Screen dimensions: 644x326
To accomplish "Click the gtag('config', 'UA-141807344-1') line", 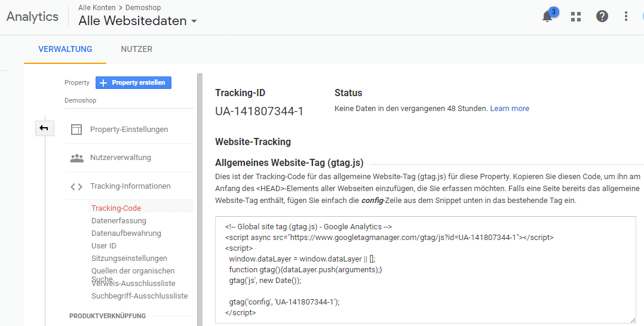I will [284, 302].
